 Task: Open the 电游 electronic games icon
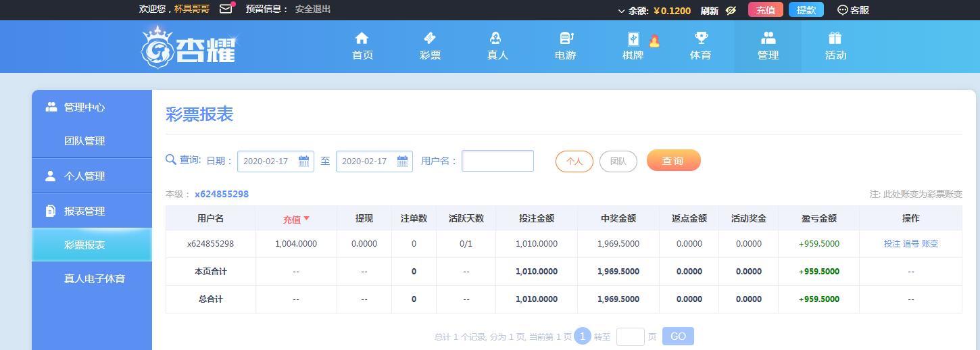pos(566,38)
